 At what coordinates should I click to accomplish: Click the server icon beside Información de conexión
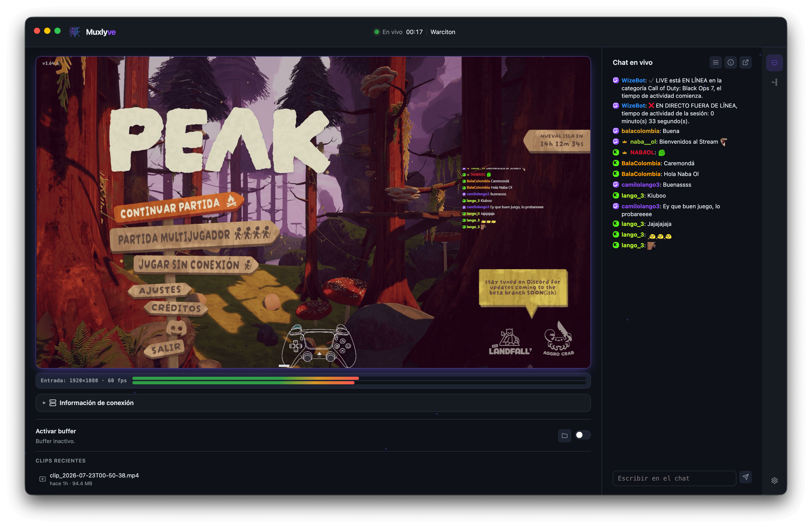[53, 403]
